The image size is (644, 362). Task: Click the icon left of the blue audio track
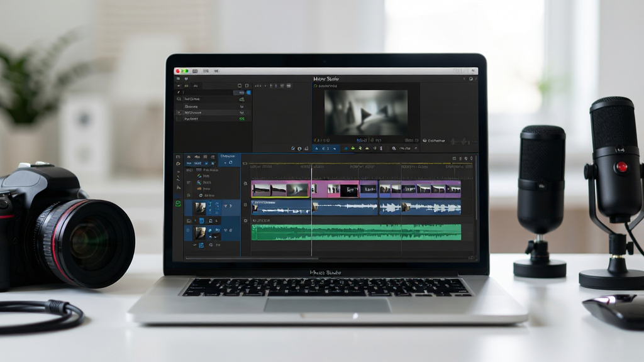click(x=246, y=205)
